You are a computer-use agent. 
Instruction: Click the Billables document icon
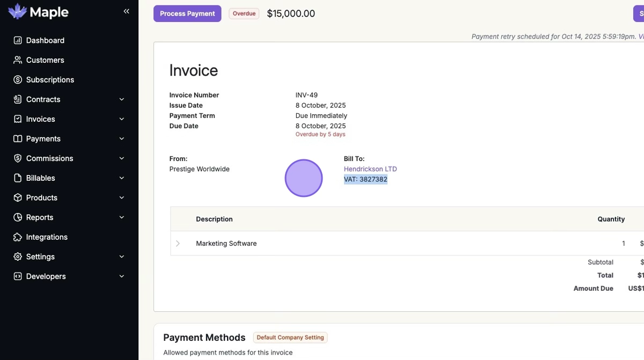(18, 178)
